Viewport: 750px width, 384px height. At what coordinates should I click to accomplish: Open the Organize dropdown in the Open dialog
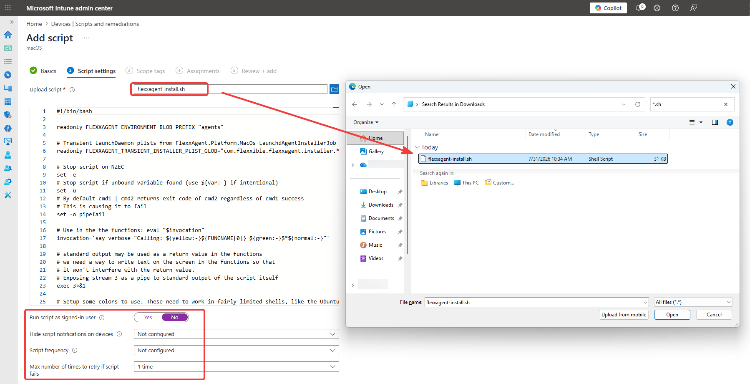click(x=366, y=122)
